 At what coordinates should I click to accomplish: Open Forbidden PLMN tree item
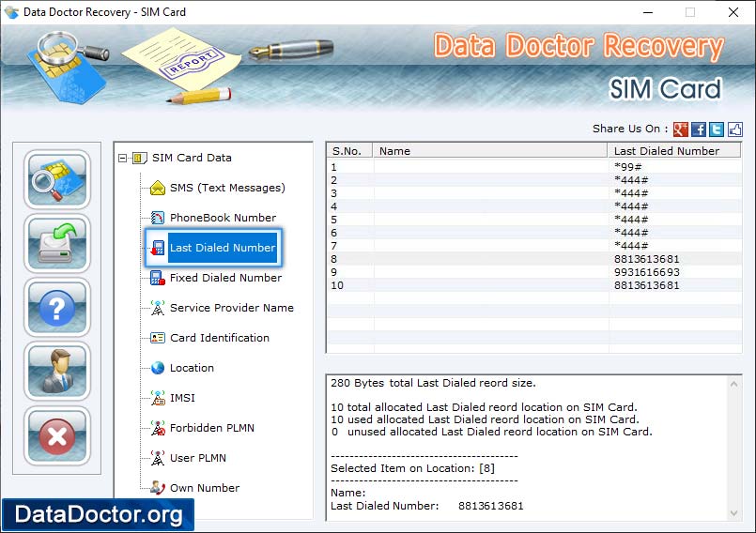211,428
